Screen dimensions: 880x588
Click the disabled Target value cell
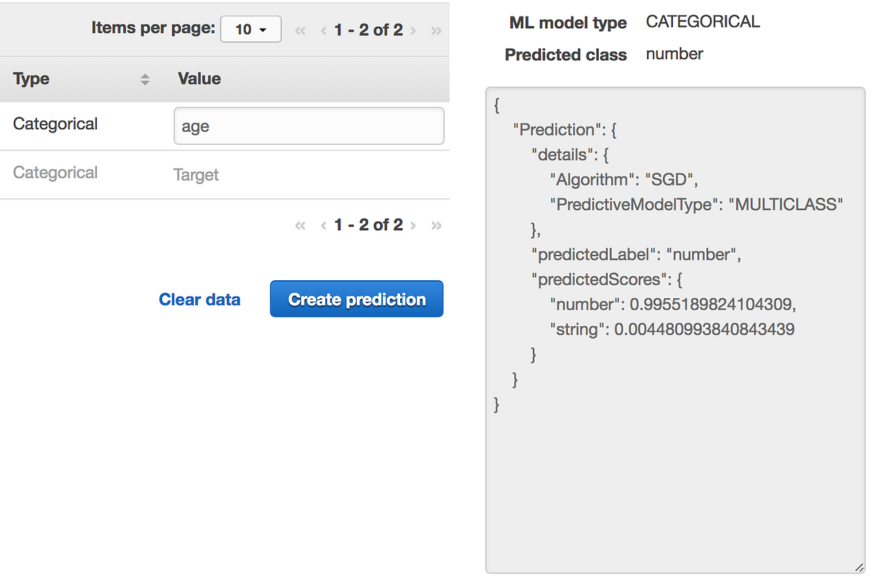click(x=196, y=175)
